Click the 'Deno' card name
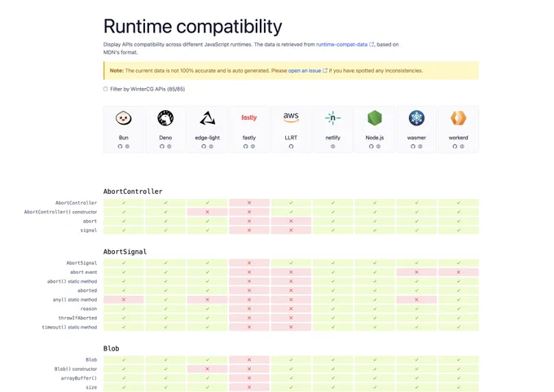The width and height of the screenshot is (554, 392). click(x=165, y=138)
